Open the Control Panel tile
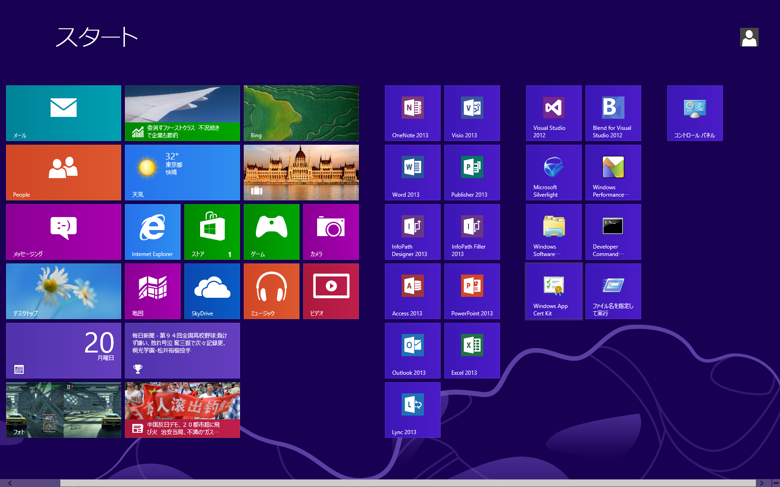Screen dimensions: 780x487 click(x=694, y=113)
